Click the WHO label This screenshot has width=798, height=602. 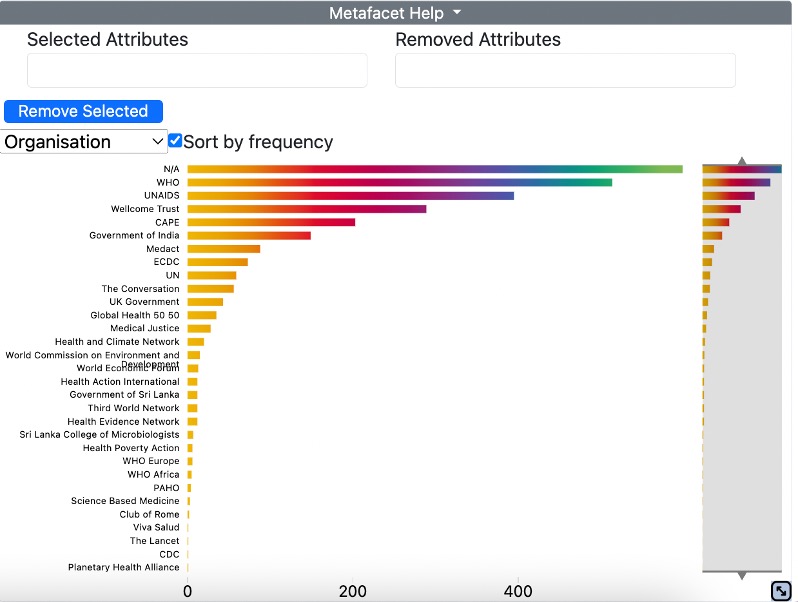pos(168,182)
